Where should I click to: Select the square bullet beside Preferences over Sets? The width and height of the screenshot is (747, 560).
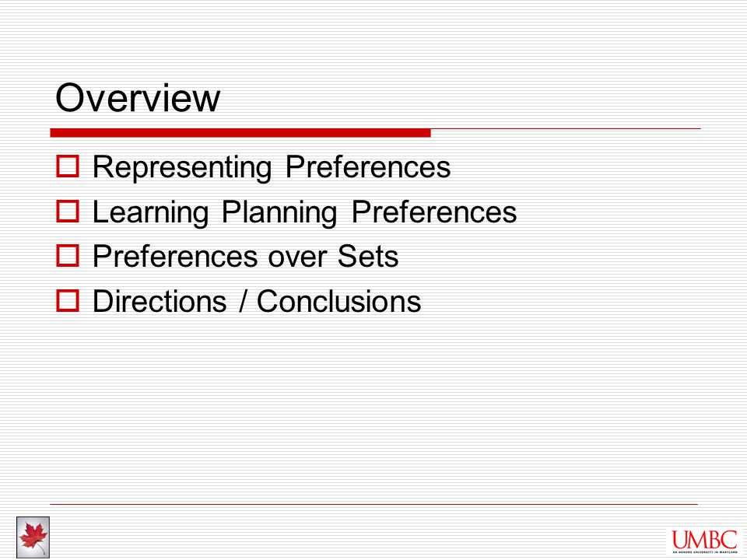click(x=68, y=256)
